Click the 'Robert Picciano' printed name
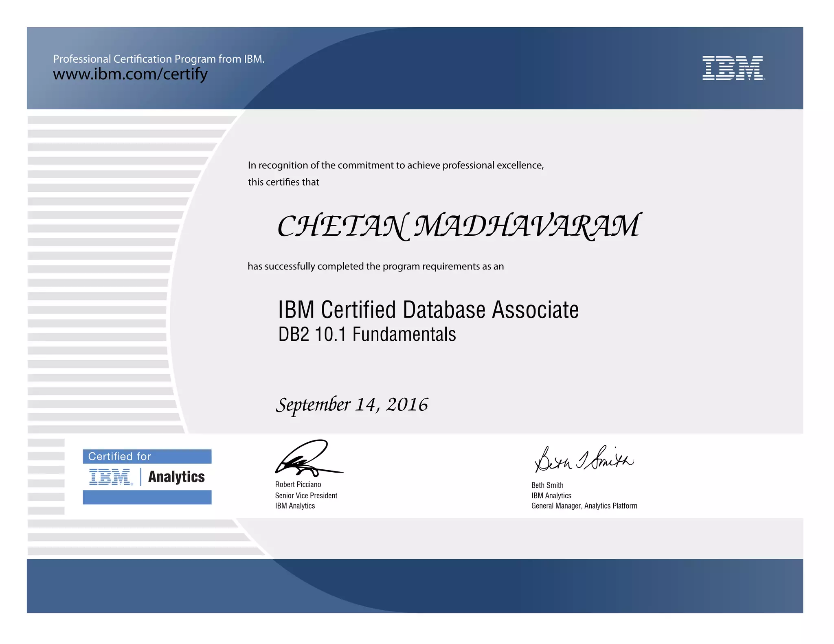Image resolution: width=834 pixels, height=644 pixels. (x=298, y=484)
